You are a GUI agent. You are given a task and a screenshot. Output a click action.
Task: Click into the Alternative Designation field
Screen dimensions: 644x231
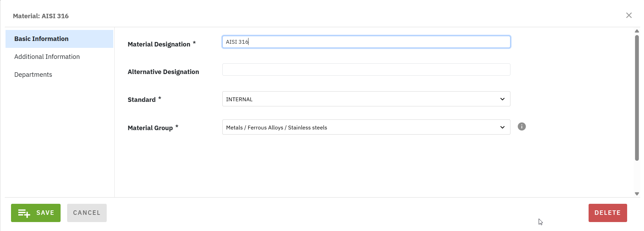366,70
